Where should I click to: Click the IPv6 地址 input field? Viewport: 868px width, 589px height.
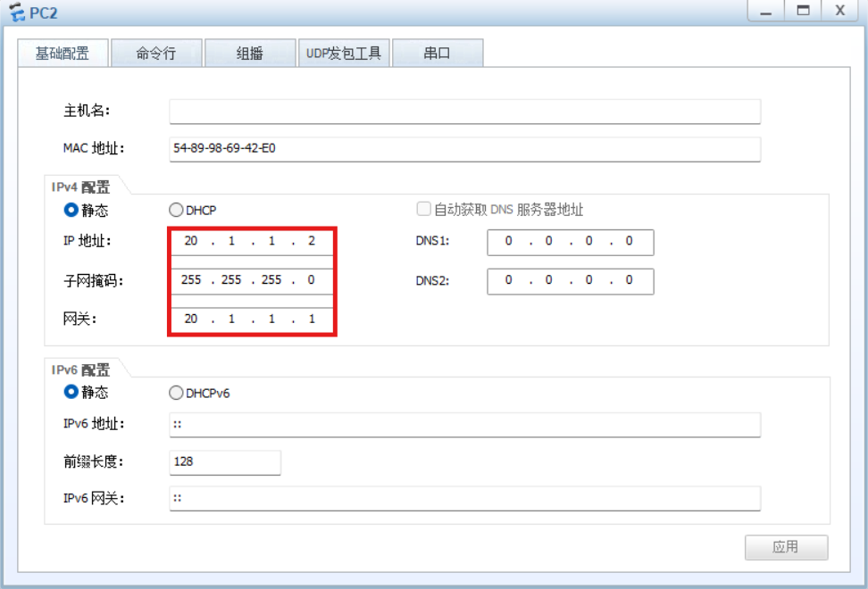[x=465, y=425]
